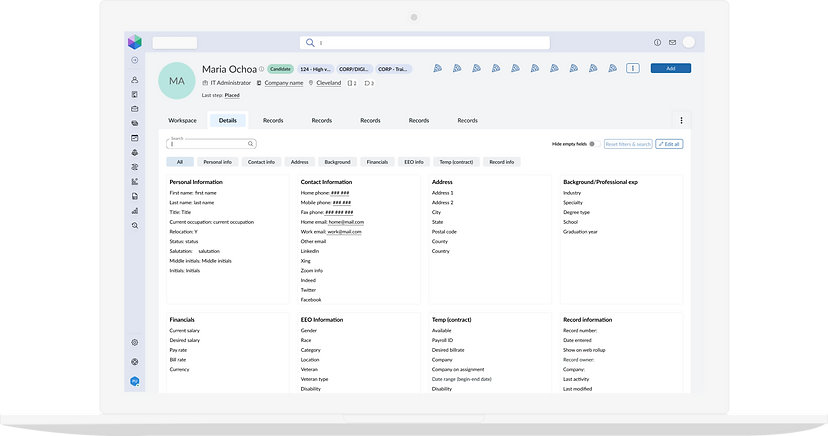The width and height of the screenshot is (828, 436).
Task: Click the info icon in the top bar
Action: click(x=657, y=43)
